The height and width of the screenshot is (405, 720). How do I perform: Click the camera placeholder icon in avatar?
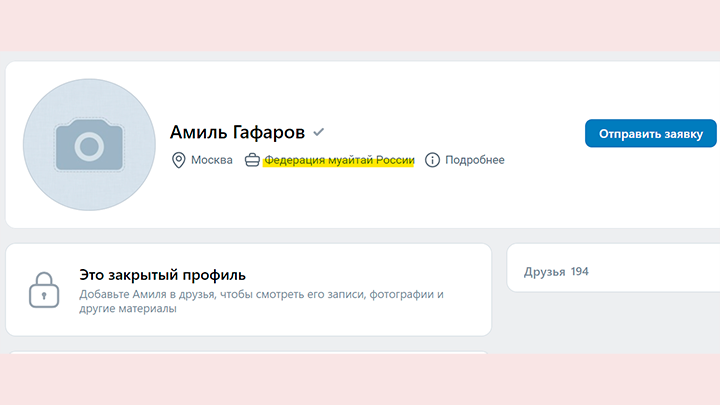coord(89,145)
